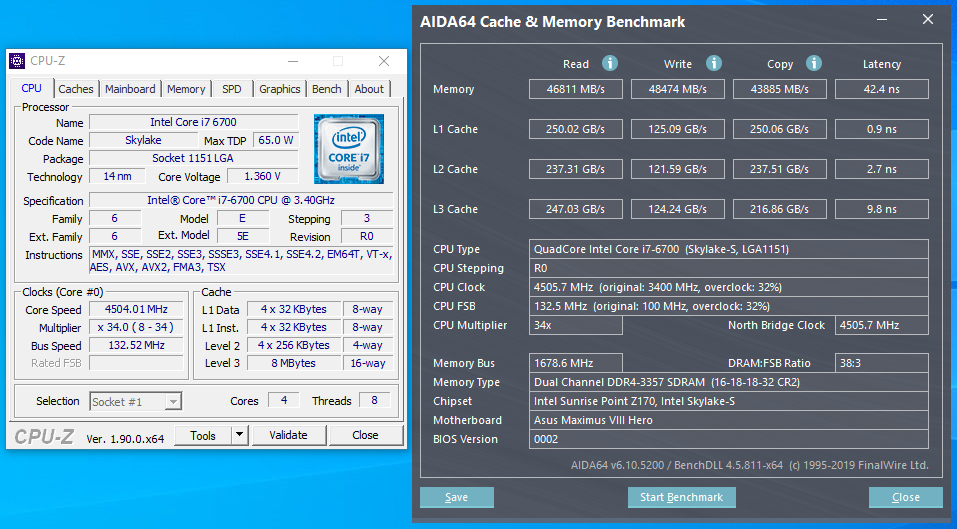Click the Memory Copy value 43885 MB/s

(x=779, y=89)
